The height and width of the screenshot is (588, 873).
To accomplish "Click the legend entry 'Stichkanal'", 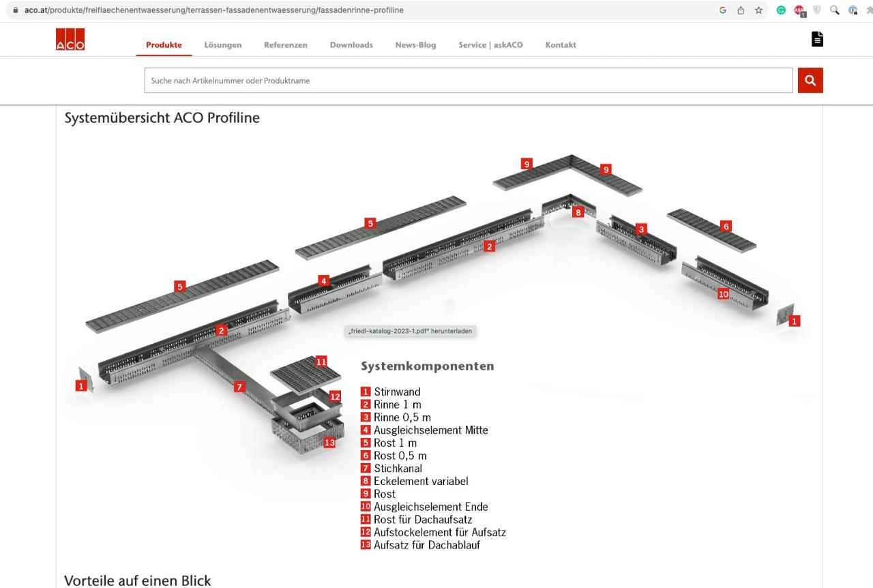I will click(x=398, y=469).
